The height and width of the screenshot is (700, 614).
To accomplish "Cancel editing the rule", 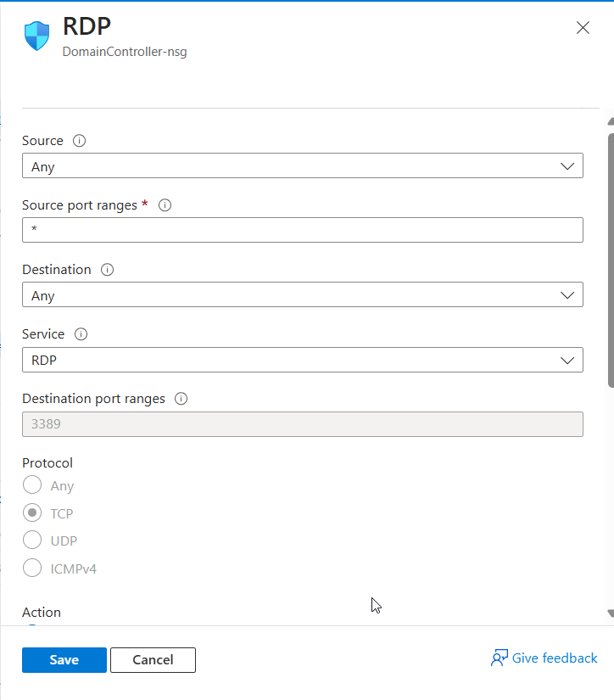I will [153, 660].
